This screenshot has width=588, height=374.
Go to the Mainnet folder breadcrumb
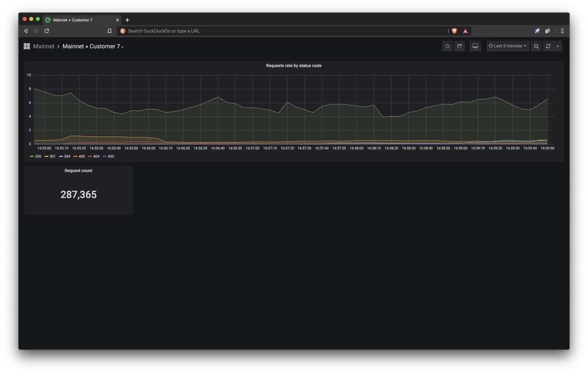click(x=44, y=46)
